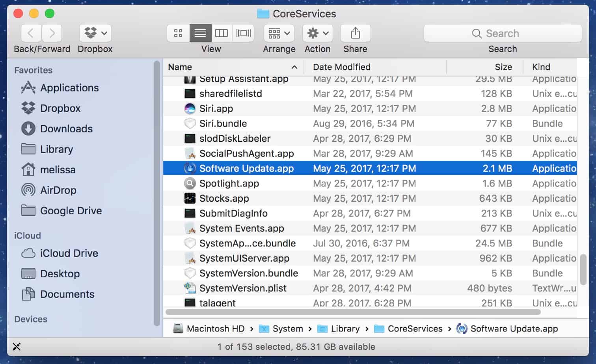Sort by the Name column header
Viewport: 596px width, 364px height.
[x=180, y=67]
